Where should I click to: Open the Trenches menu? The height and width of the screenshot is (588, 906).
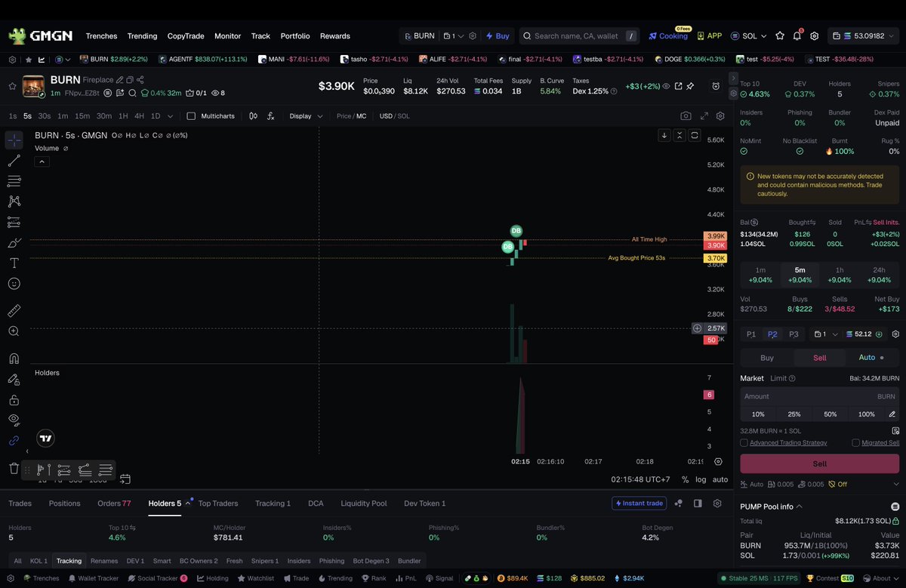coord(101,36)
